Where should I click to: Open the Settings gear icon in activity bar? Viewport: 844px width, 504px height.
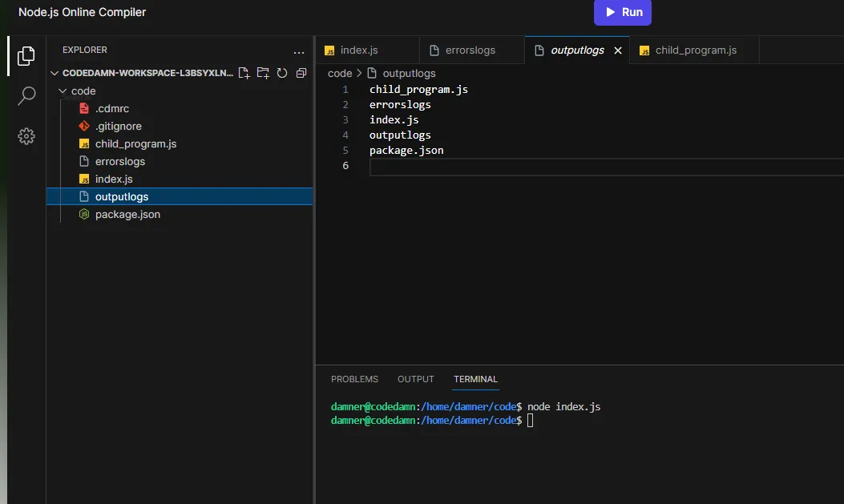26,136
